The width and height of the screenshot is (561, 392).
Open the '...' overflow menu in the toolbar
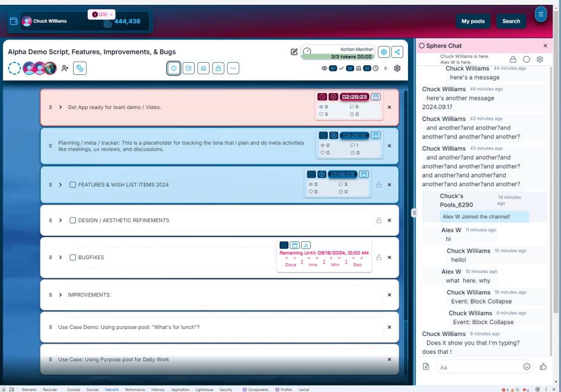tap(233, 68)
